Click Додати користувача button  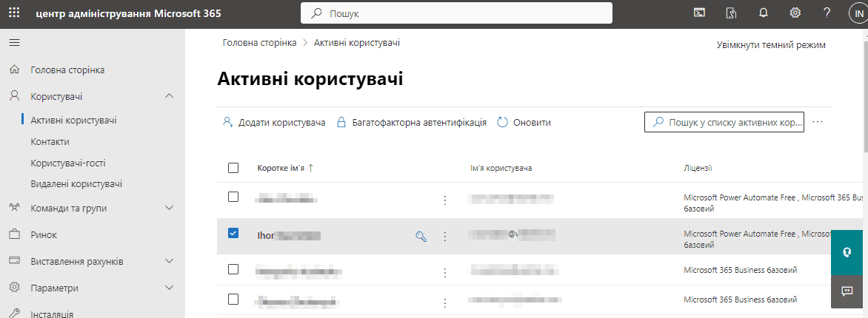click(x=274, y=122)
